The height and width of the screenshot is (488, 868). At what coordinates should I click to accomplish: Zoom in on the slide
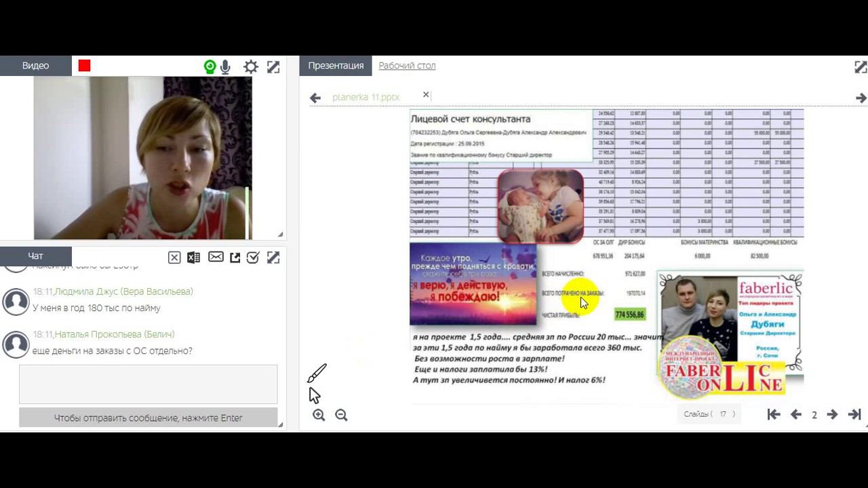point(319,415)
